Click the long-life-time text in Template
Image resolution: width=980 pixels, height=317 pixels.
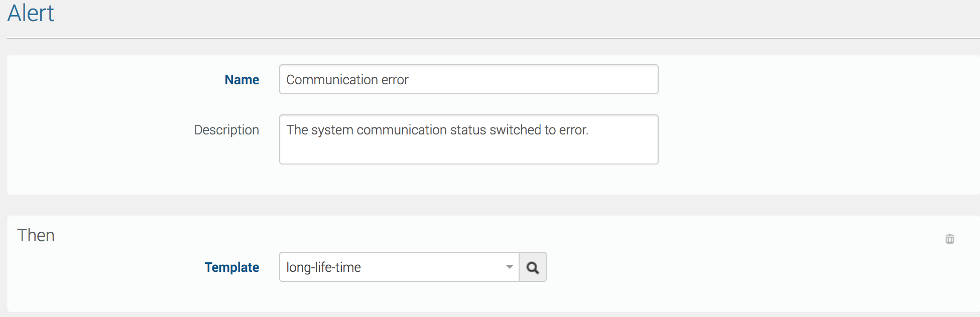coord(323,267)
